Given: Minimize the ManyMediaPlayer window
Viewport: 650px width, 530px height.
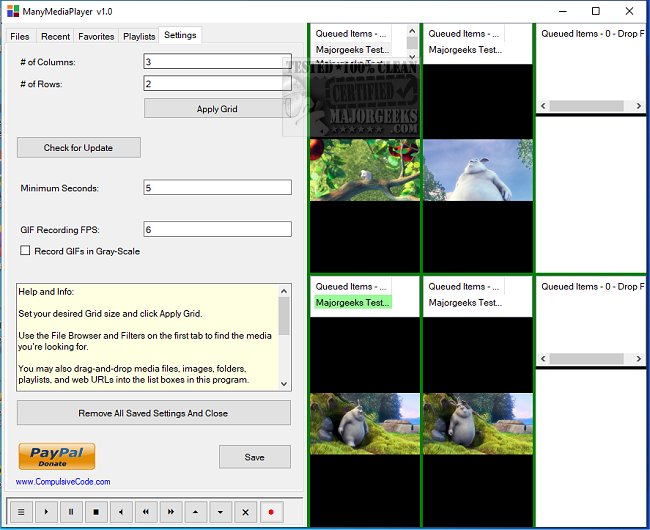Looking at the screenshot, I should (563, 11).
